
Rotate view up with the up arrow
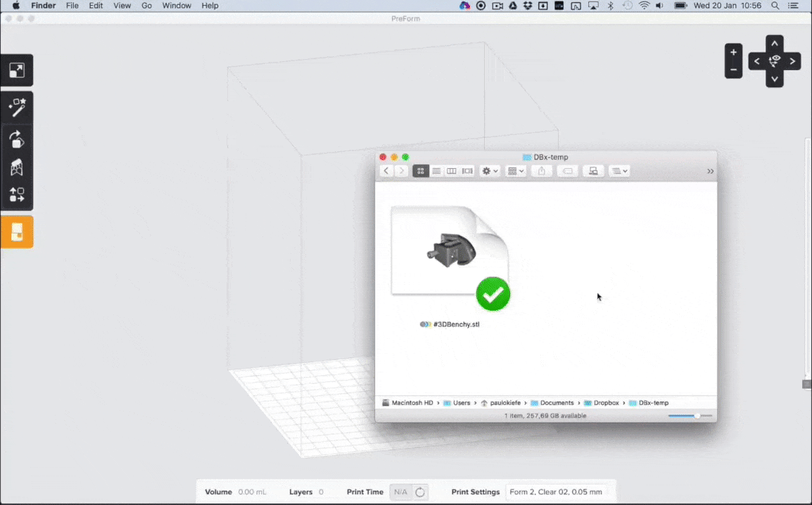point(774,44)
